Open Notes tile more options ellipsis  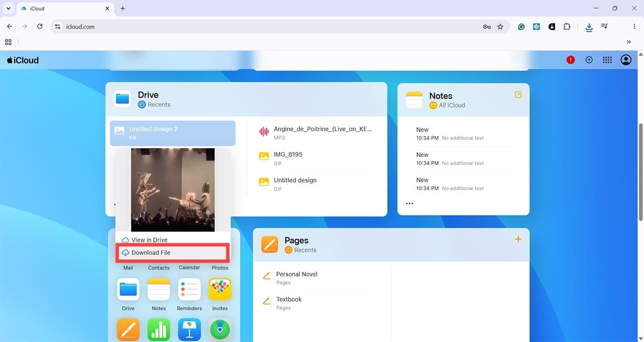click(410, 204)
